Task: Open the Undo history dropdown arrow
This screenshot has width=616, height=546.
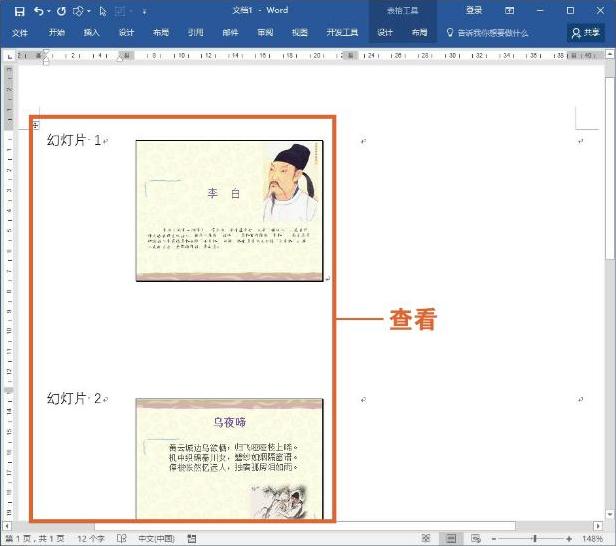Action: coord(49,11)
